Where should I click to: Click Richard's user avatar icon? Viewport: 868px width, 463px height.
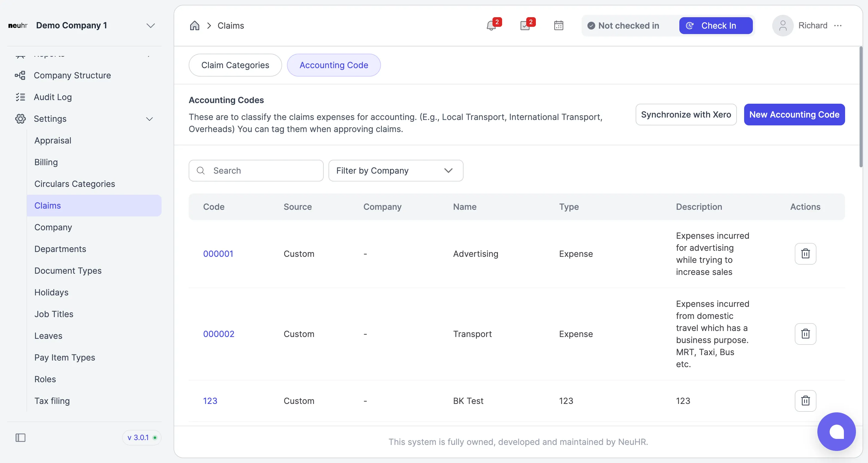pyautogui.click(x=782, y=26)
